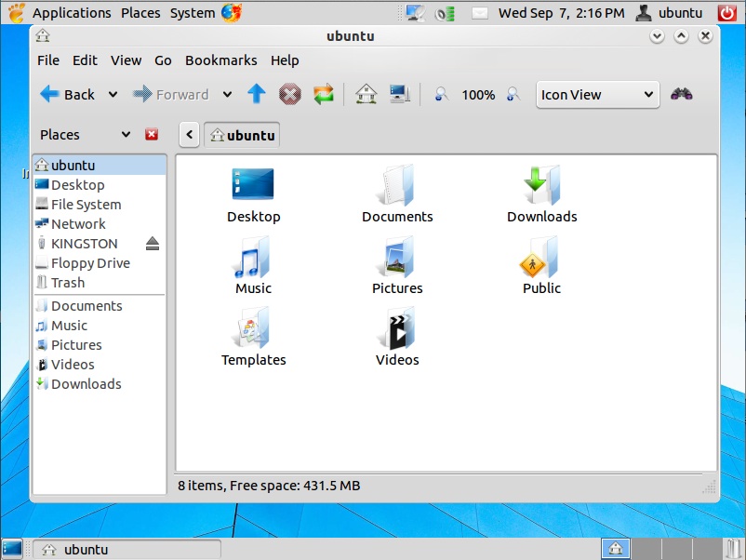This screenshot has width=746, height=560.
Task: Select Desktop in the sidebar
Action: click(100, 184)
